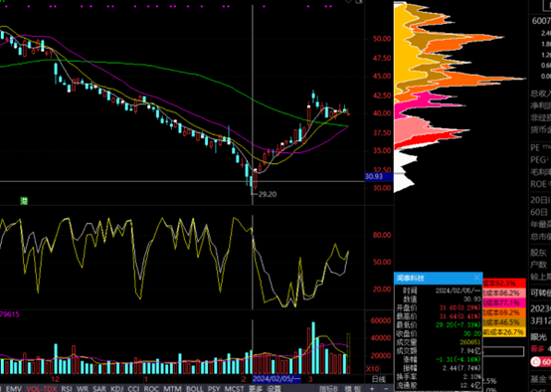Click the 指标B button in bottom bar

click(x=328, y=388)
